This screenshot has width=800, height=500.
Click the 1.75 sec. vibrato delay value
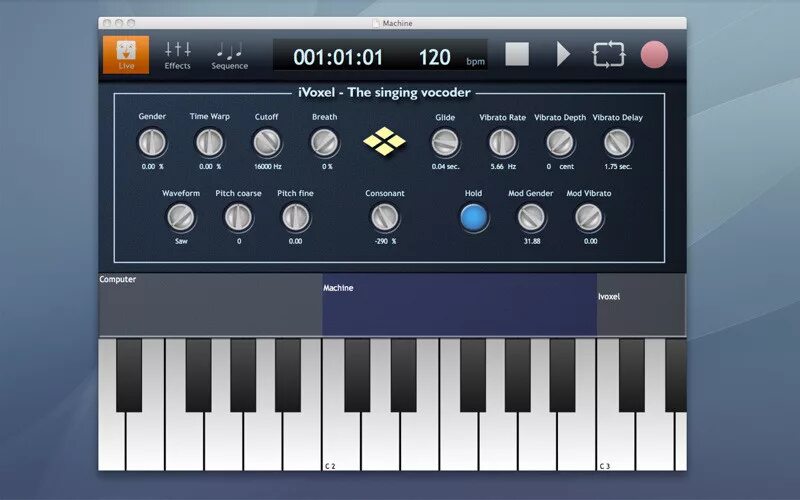(x=618, y=167)
